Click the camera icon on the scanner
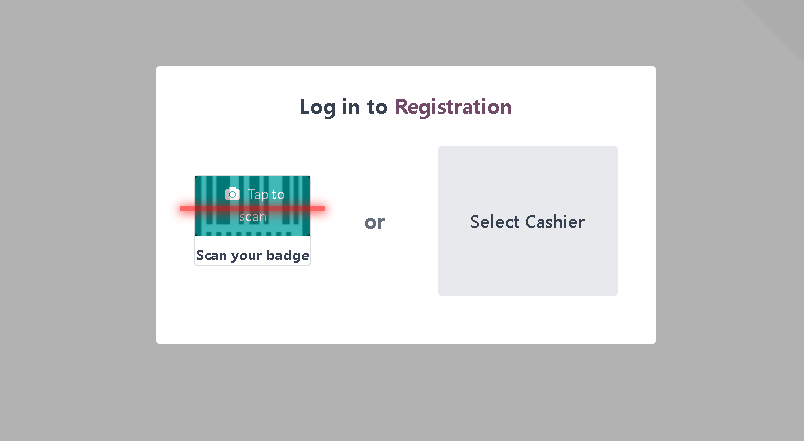 click(232, 194)
